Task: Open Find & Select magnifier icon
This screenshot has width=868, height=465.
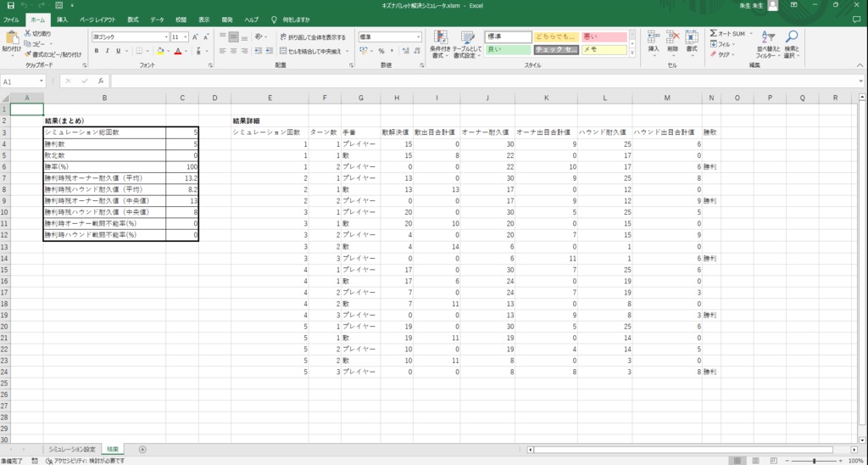Action: tap(792, 37)
